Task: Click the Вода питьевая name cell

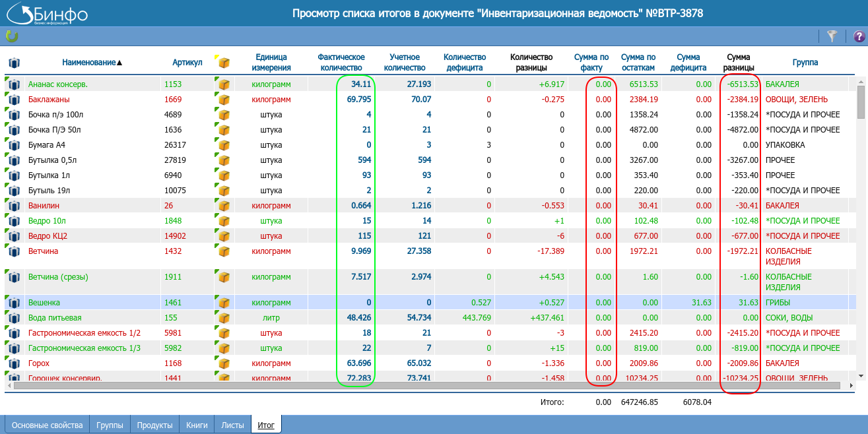Action: point(55,318)
